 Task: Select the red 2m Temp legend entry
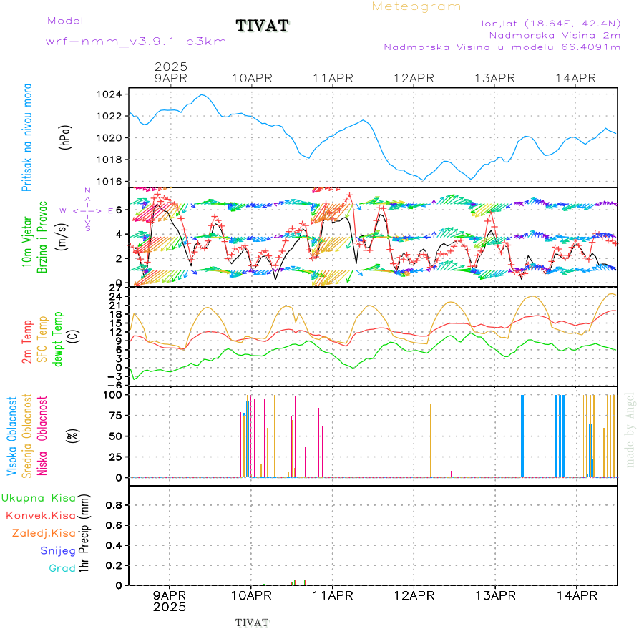27,343
